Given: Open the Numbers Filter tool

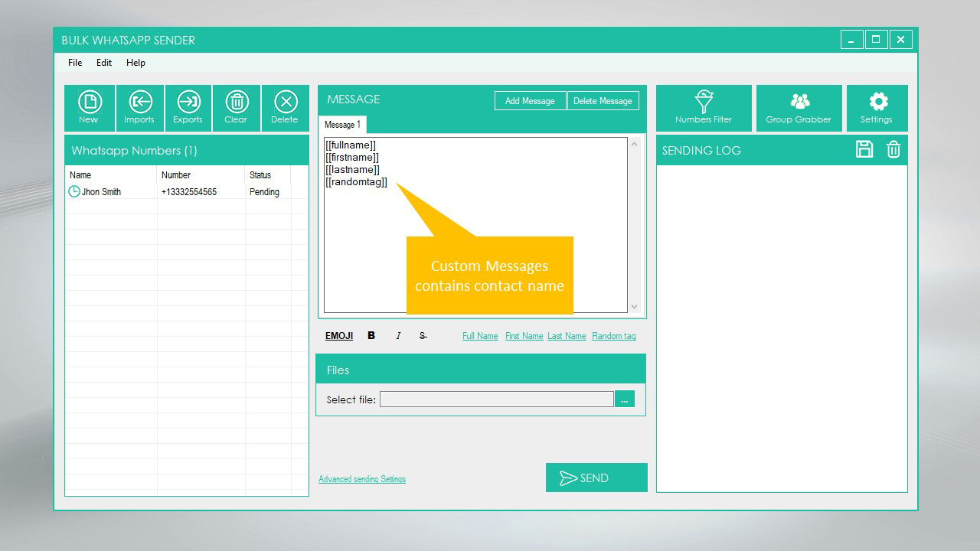Looking at the screenshot, I should coord(704,108).
